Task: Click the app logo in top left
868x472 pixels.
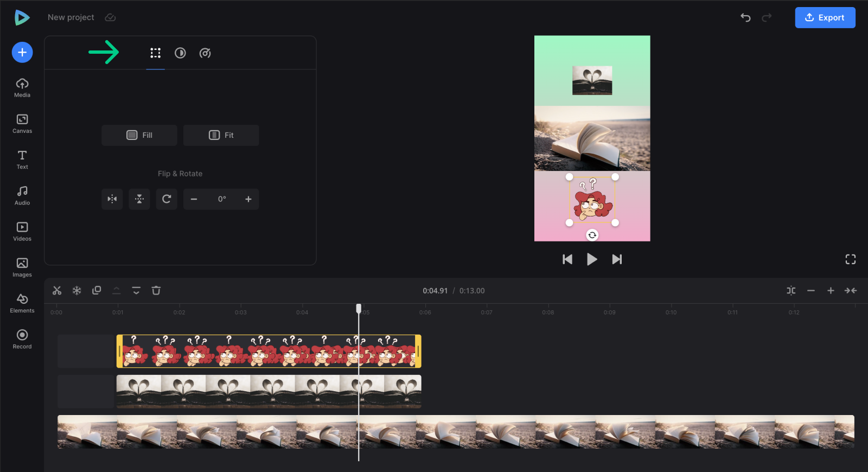Action: pyautogui.click(x=22, y=17)
